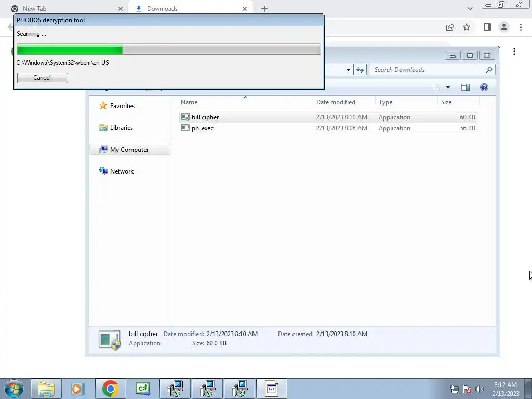Open Explorer help with question mark icon
532x399 pixels.
tap(484, 87)
